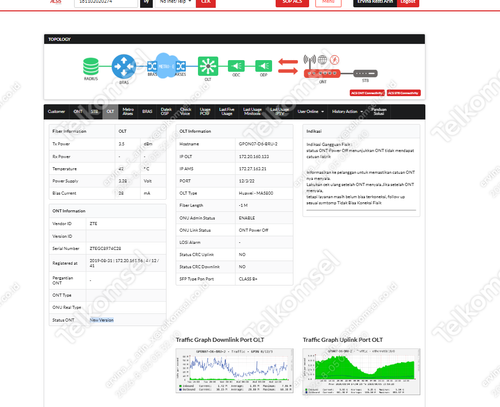Switch to the ONT tab

click(x=78, y=112)
